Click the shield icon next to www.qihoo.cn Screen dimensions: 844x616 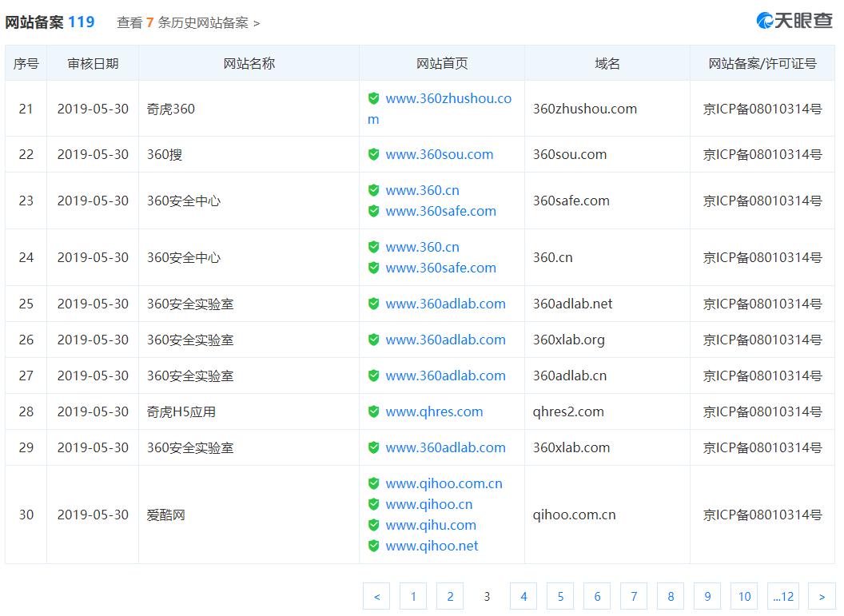tap(373, 504)
